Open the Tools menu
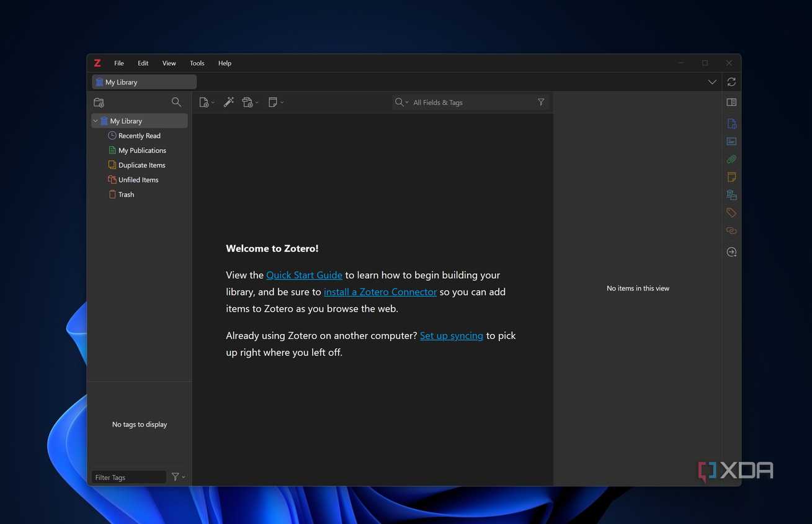The width and height of the screenshot is (812, 524). coord(197,63)
